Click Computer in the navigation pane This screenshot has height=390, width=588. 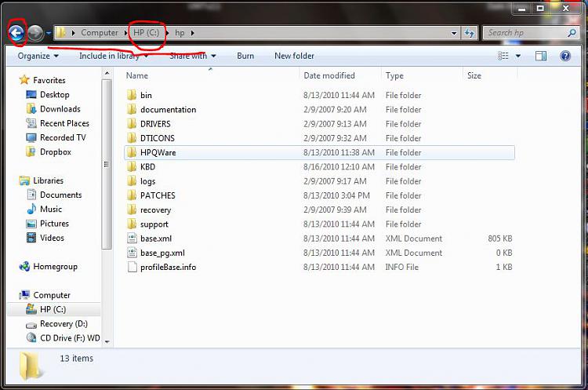(45, 295)
